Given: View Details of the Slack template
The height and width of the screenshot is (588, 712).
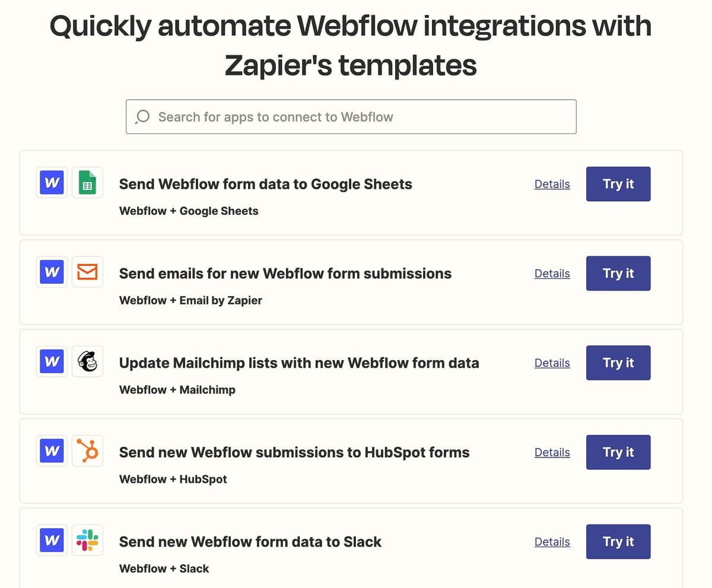Looking at the screenshot, I should 552,542.
